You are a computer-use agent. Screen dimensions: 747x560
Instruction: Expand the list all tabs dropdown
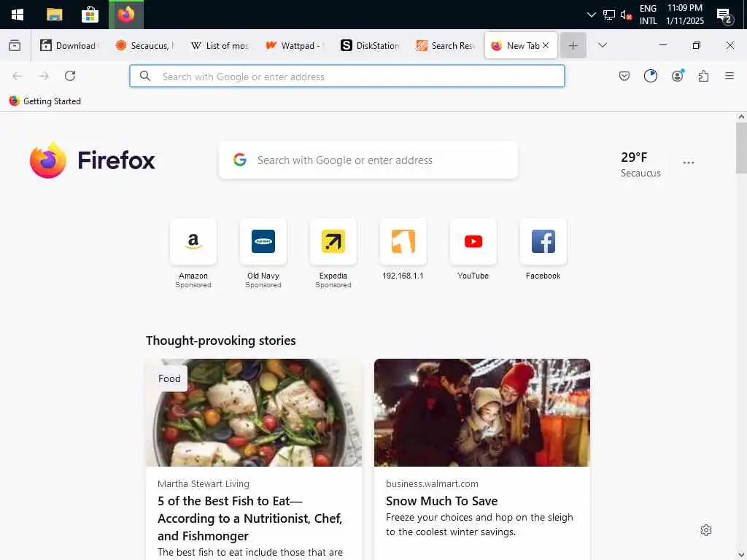pos(602,45)
